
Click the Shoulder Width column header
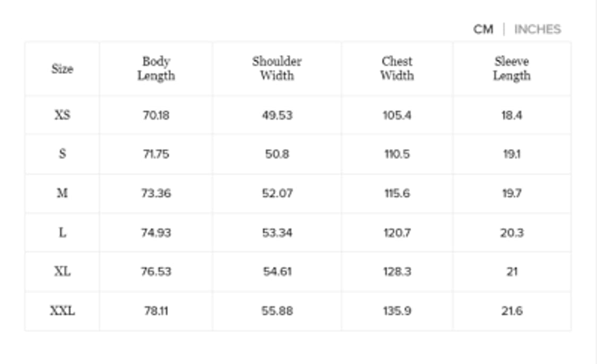(x=277, y=68)
